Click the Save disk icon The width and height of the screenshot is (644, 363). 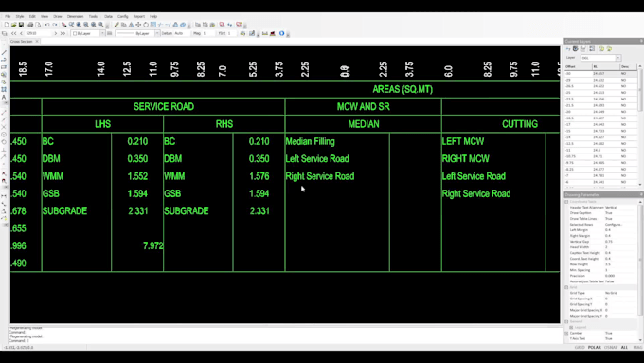21,25
